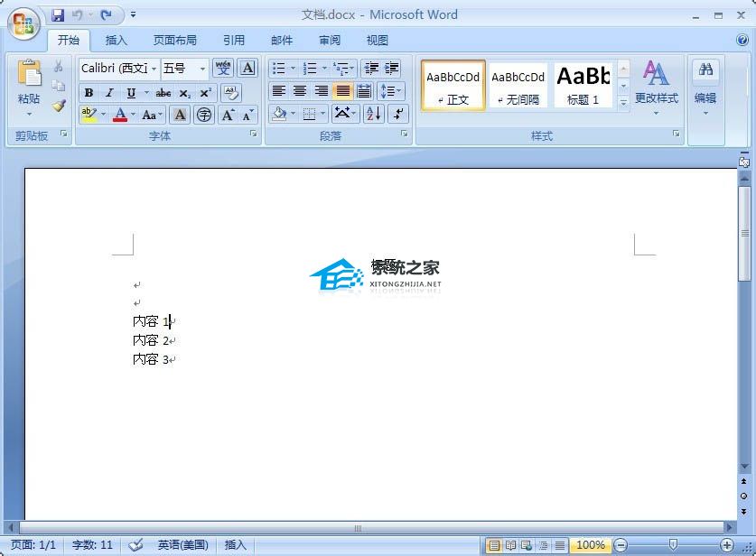This screenshot has height=556, width=756.
Task: Switch to the 页面布局 tab
Action: click(x=175, y=41)
